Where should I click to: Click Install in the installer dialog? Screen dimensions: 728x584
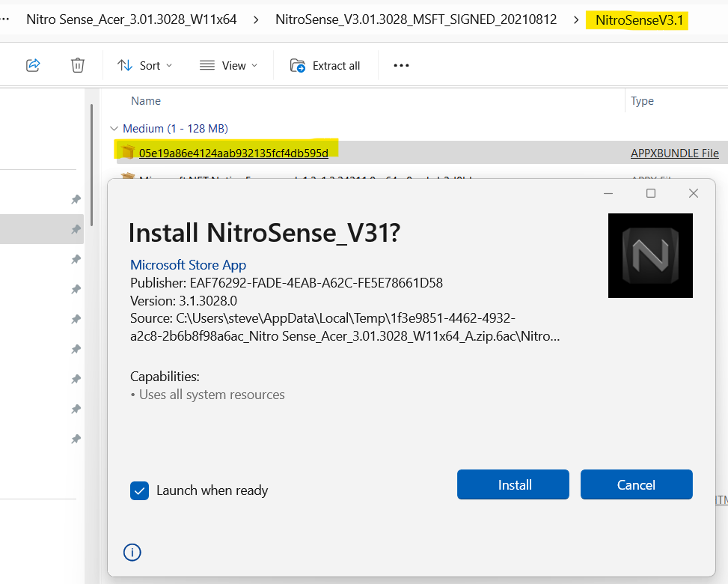coord(513,484)
